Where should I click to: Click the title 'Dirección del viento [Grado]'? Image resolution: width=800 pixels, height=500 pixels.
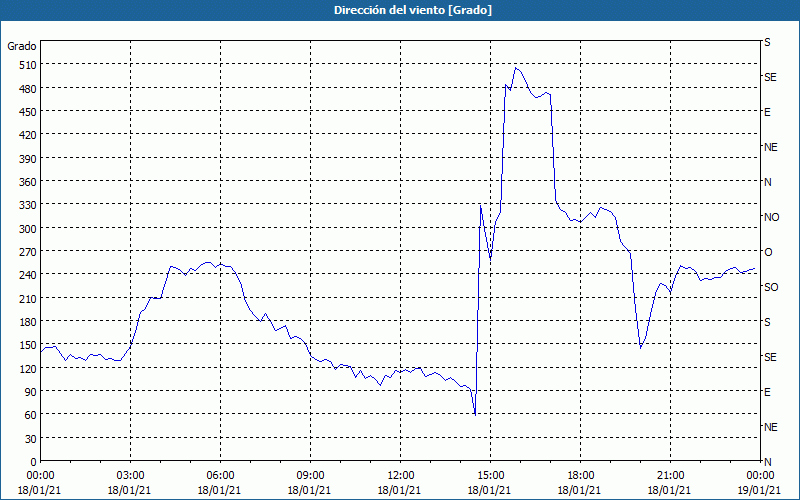(413, 10)
